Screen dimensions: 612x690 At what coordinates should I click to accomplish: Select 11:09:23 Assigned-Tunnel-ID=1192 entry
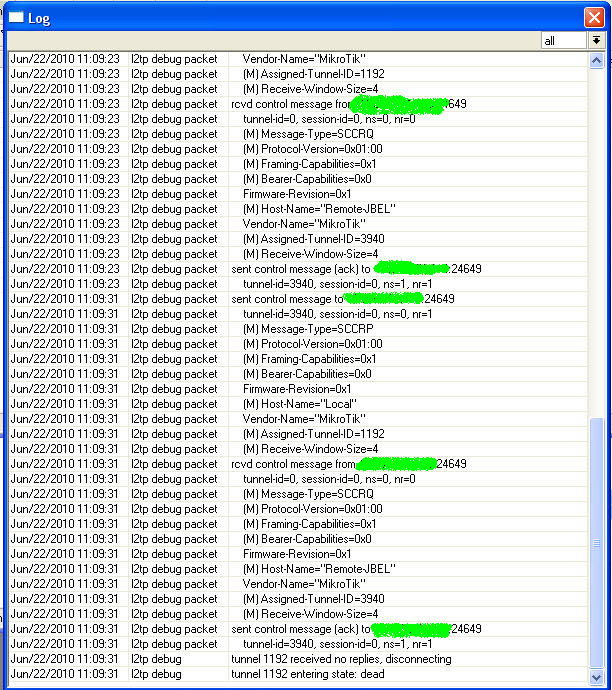tap(298, 74)
